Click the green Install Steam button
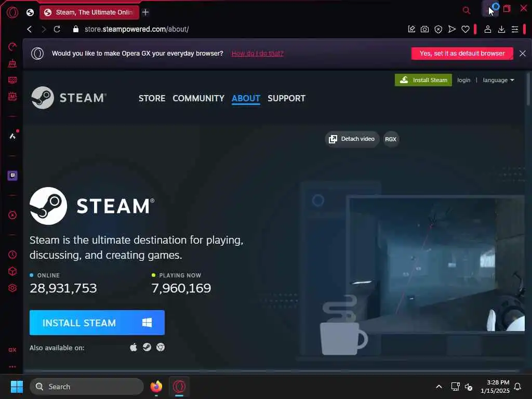The width and height of the screenshot is (532, 399). [x=423, y=80]
